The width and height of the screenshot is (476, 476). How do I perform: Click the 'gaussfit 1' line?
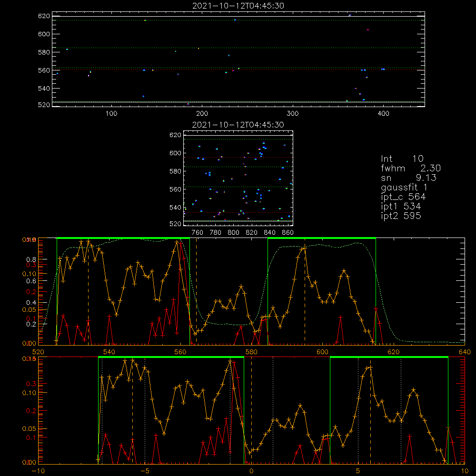(404, 188)
